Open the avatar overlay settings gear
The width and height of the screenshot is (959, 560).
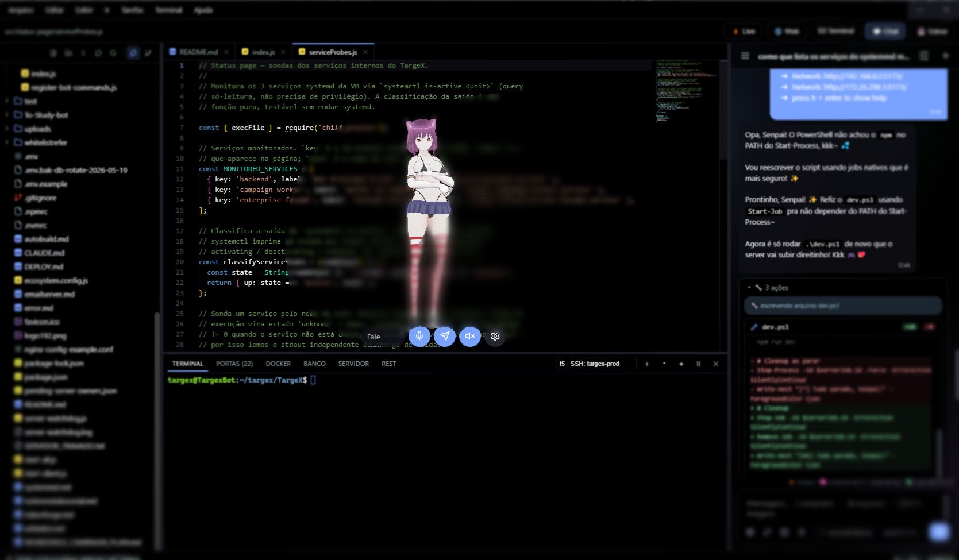[495, 336]
